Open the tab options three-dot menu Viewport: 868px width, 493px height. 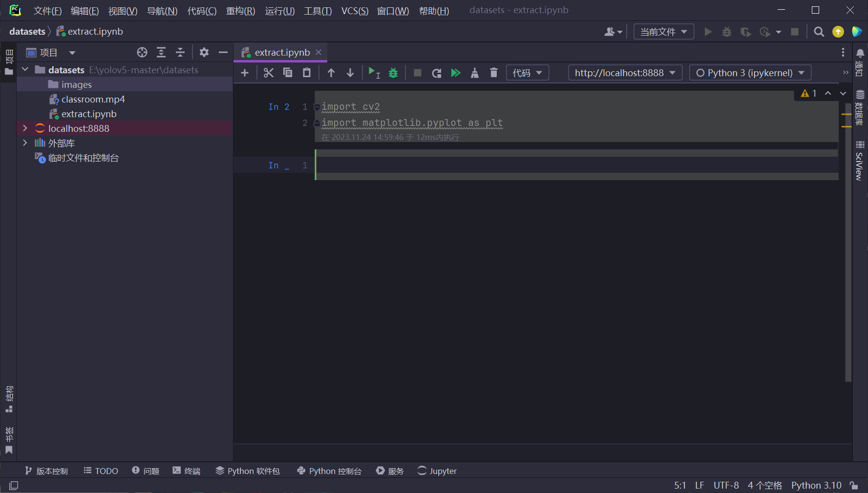pos(843,52)
